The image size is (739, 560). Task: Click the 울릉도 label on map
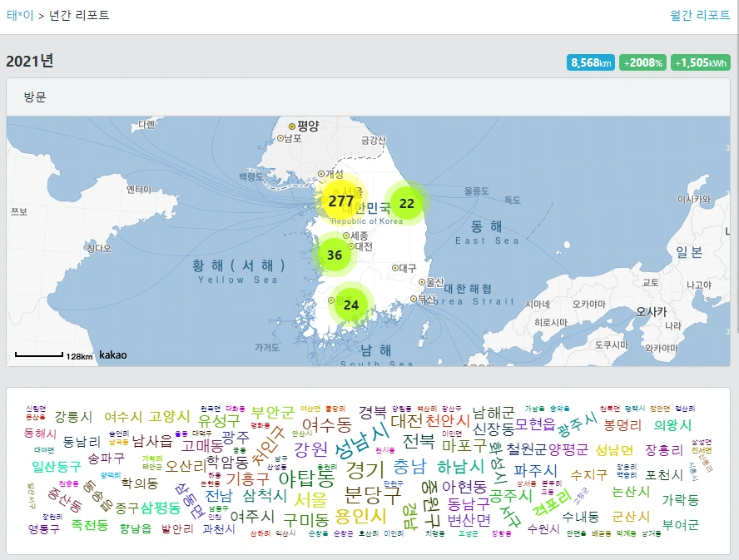click(x=477, y=191)
